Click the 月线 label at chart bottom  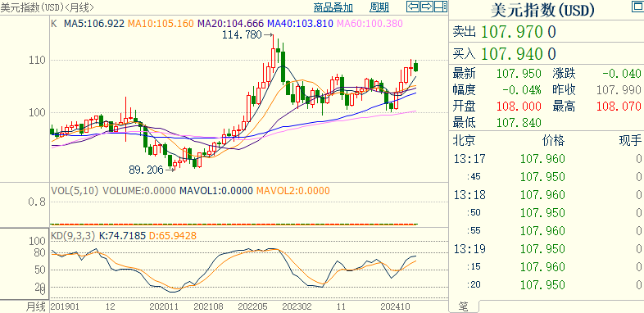click(x=36, y=306)
